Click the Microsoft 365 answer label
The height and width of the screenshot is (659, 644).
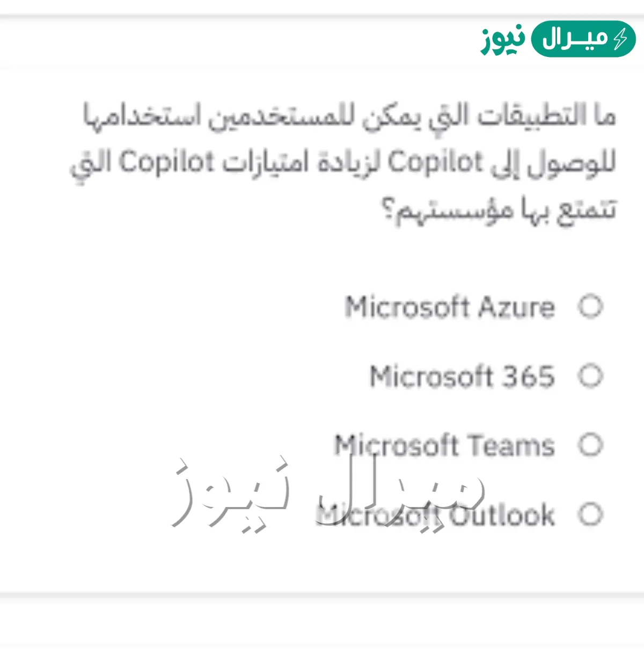pyautogui.click(x=462, y=376)
